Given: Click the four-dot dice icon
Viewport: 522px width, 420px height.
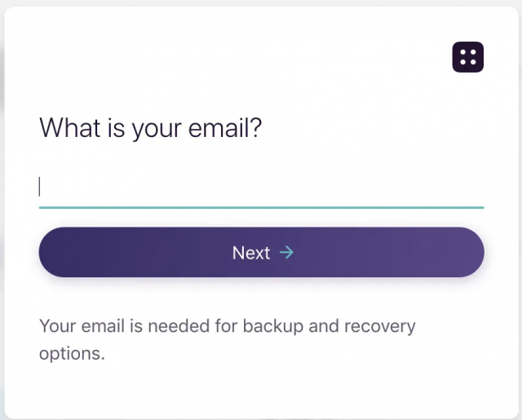Looking at the screenshot, I should (x=467, y=57).
